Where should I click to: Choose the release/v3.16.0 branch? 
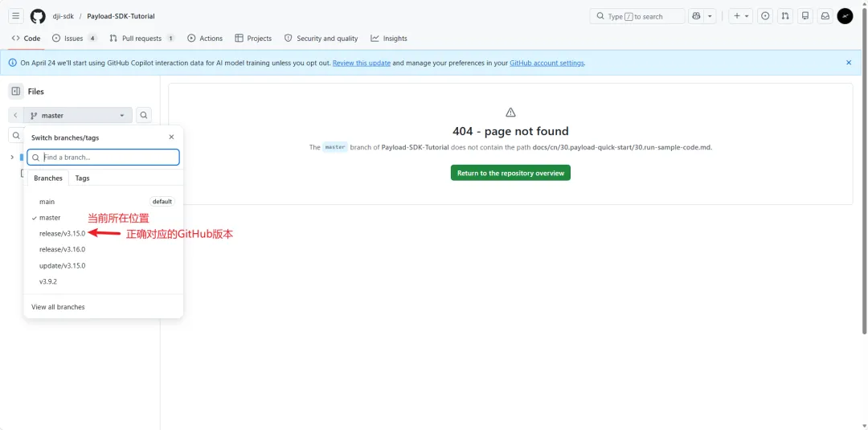103,250
